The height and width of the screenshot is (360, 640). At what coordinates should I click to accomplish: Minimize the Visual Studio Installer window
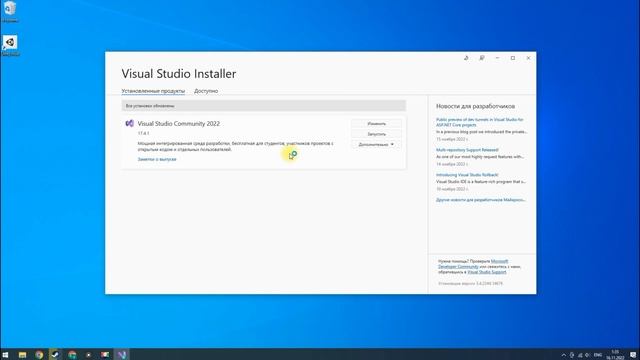[497, 58]
